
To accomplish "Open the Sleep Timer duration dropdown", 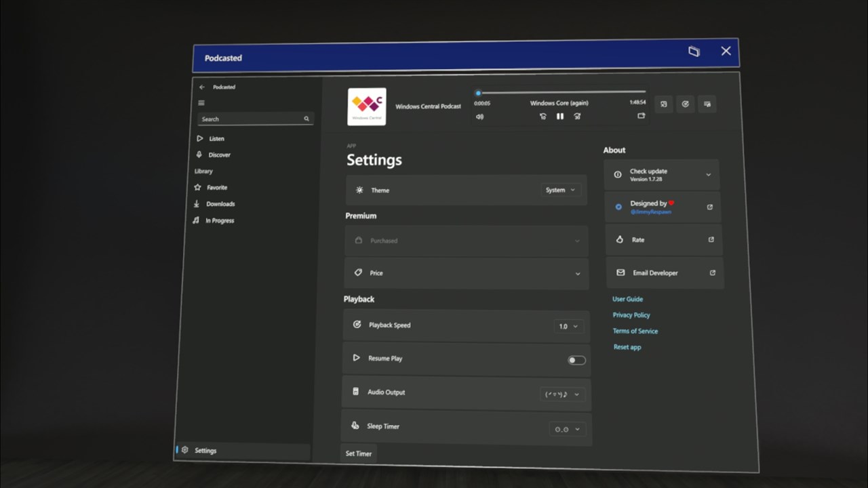I will pos(568,429).
